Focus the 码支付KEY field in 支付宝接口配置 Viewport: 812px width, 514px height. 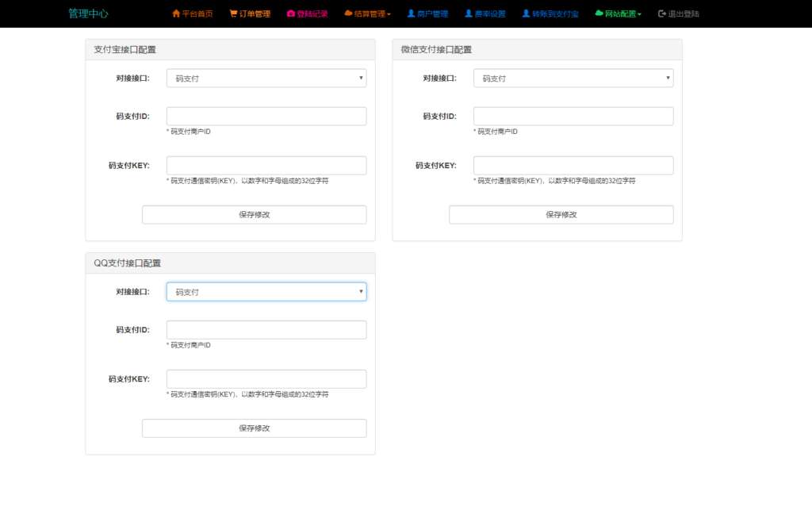(x=266, y=165)
